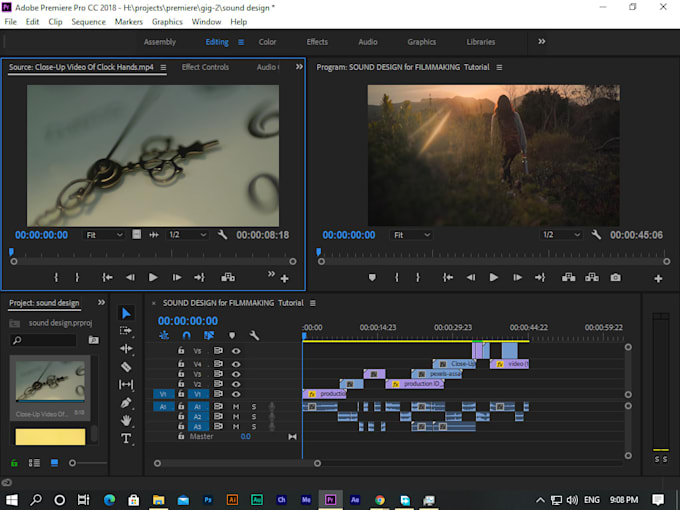Switch to Color workspace

pos(267,42)
